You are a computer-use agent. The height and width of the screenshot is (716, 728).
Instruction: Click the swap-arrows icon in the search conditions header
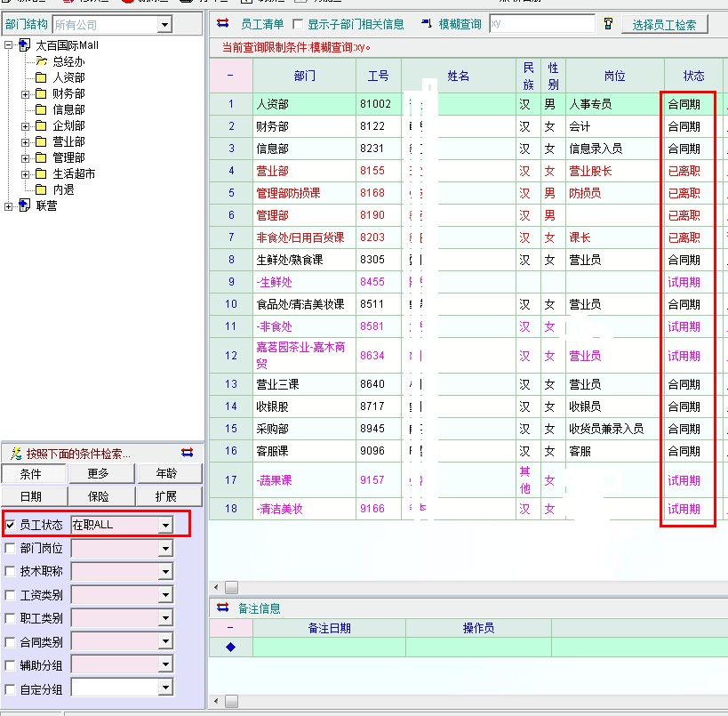pos(187,454)
